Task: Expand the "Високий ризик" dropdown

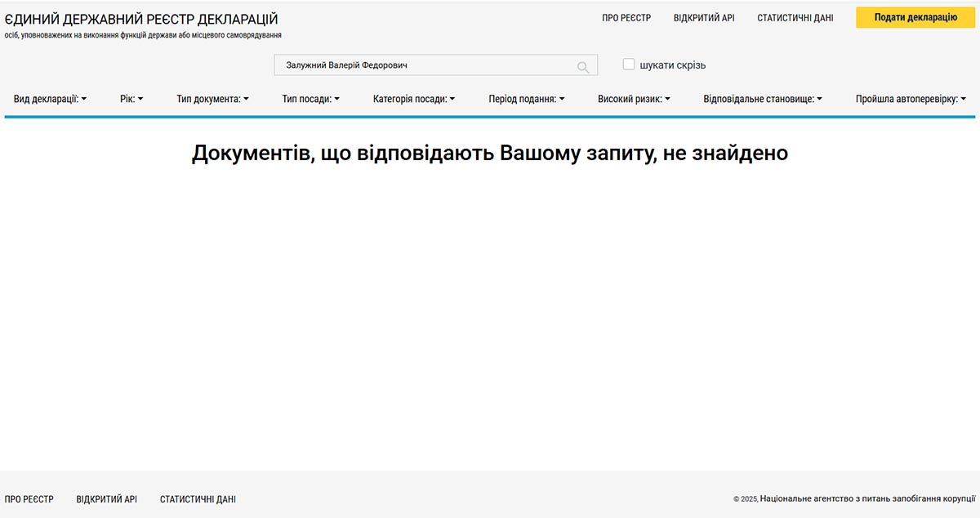Action: coord(634,99)
